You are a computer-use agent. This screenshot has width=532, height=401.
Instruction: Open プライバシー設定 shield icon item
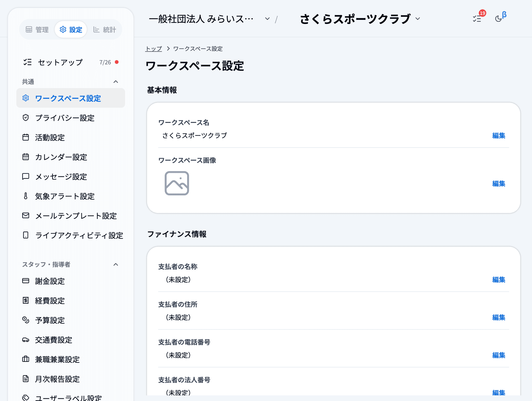pos(70,118)
